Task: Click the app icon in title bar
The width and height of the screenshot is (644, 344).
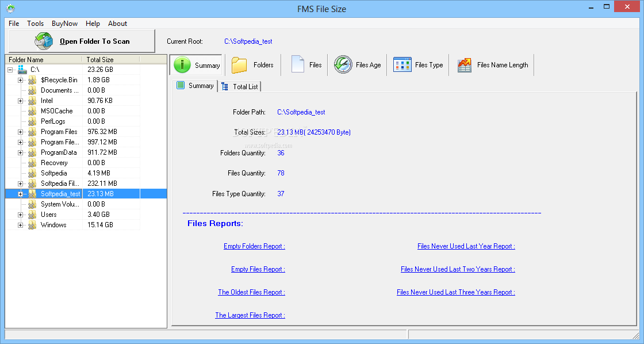Action: 10,8
